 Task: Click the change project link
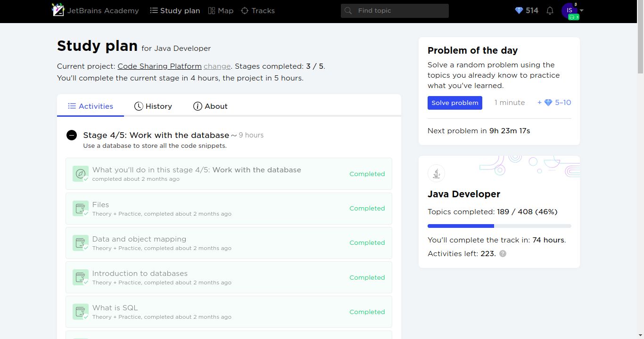click(217, 66)
